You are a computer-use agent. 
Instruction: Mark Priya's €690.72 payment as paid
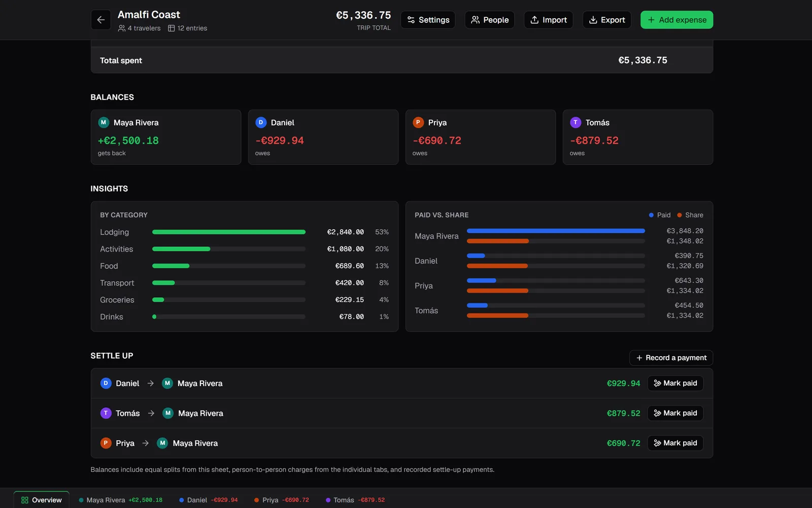[x=675, y=443]
